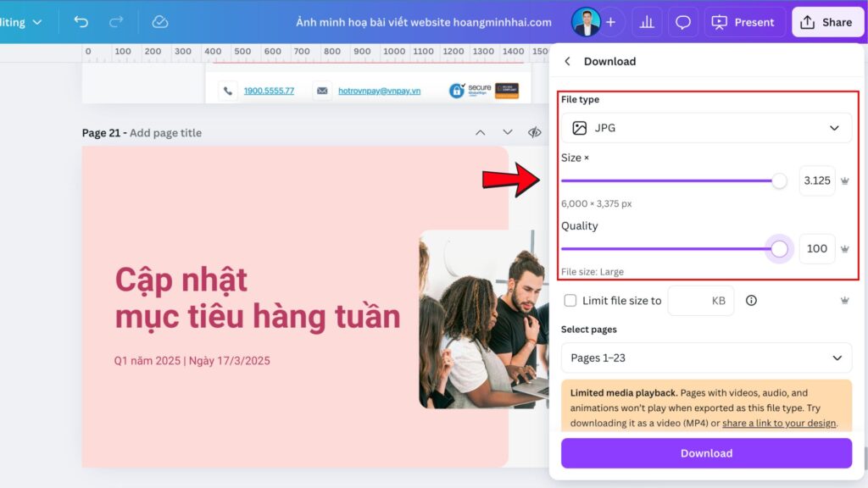Click the phone link 1900.5555.77

269,91
